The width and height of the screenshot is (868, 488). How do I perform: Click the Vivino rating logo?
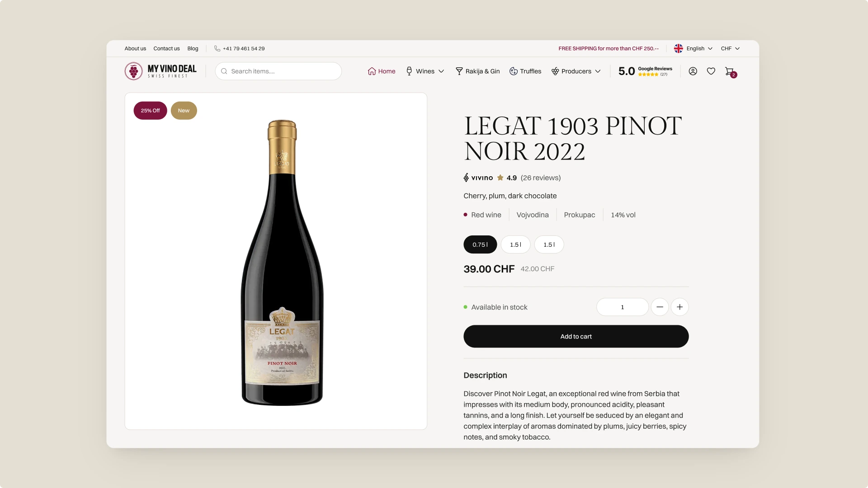(478, 178)
